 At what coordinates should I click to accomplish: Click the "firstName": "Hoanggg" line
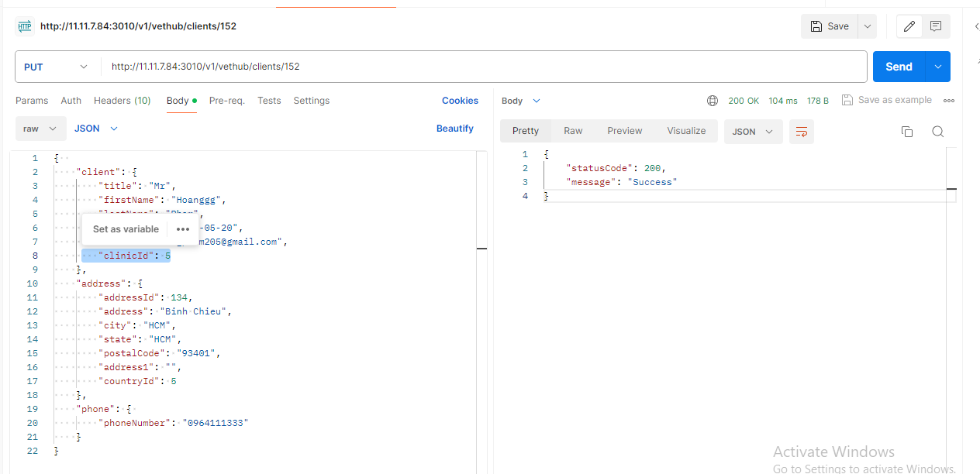pyautogui.click(x=162, y=200)
